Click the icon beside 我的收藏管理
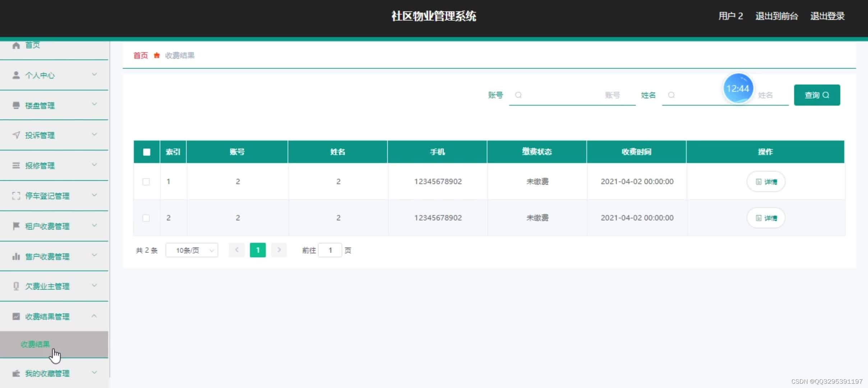Screen dimensions: 868x388 tap(16, 373)
